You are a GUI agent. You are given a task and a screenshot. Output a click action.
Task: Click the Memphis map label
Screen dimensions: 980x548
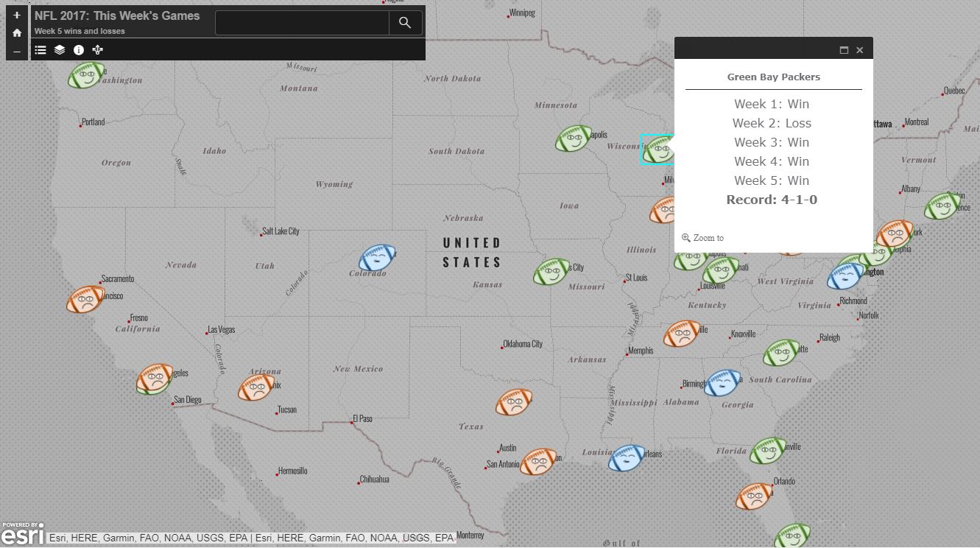pos(641,351)
